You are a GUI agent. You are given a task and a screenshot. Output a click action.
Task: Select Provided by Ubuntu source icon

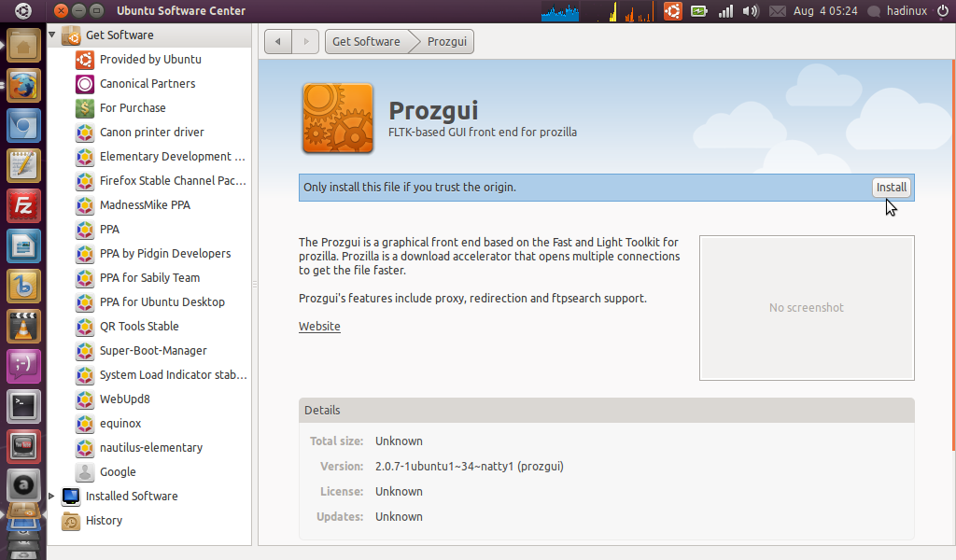tap(85, 59)
